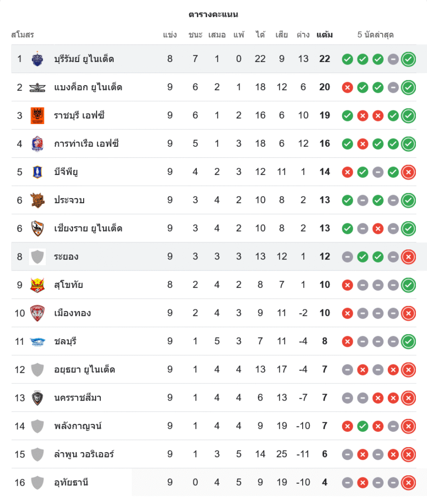
Task: Open the ลำพูน วอริเออร์ team name
Action: [84, 454]
